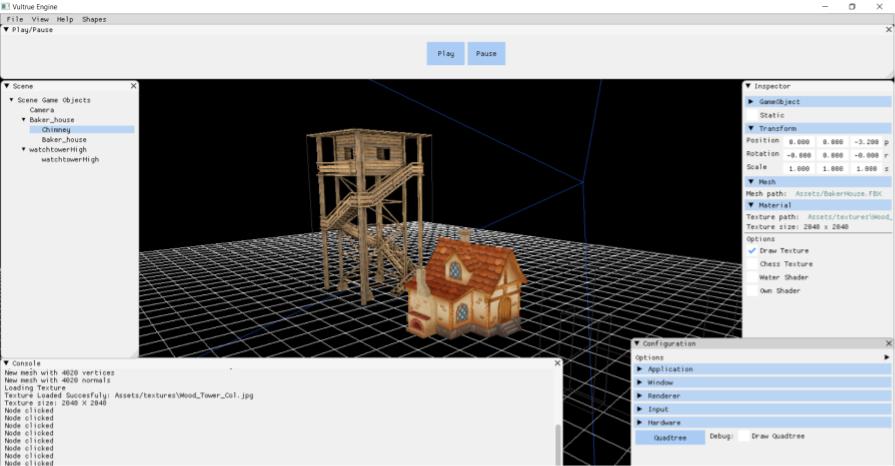Click the Console vertical scrollbar
Viewport: 895px width, 466px height.
558,445
